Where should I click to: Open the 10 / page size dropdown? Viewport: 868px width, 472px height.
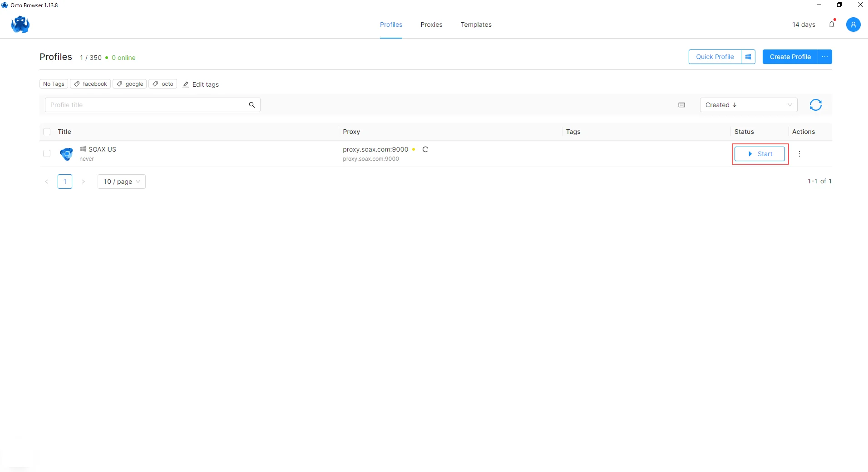(x=121, y=182)
